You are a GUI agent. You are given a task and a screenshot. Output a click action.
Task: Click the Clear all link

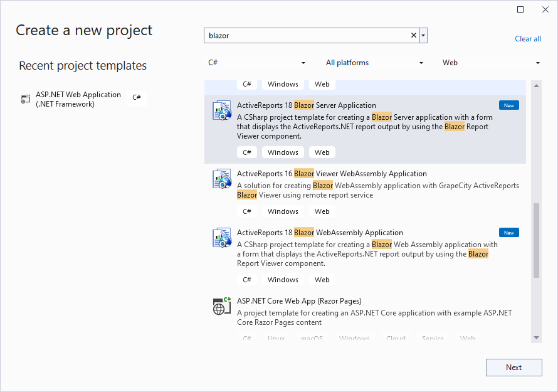pos(528,39)
